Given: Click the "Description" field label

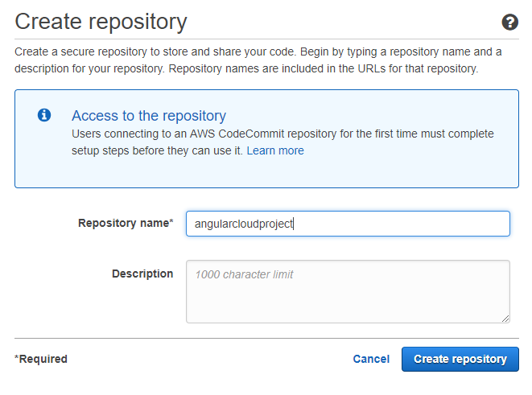Looking at the screenshot, I should click(x=142, y=274).
